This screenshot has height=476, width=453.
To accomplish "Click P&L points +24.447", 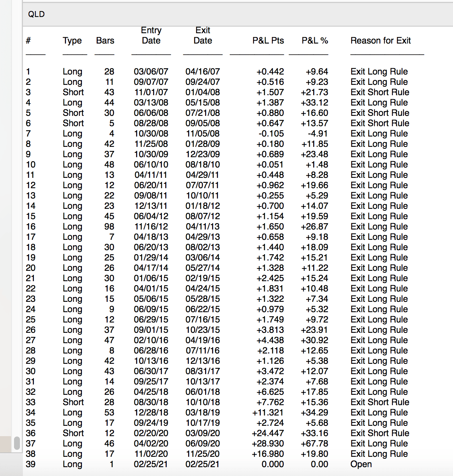I will [x=268, y=433].
